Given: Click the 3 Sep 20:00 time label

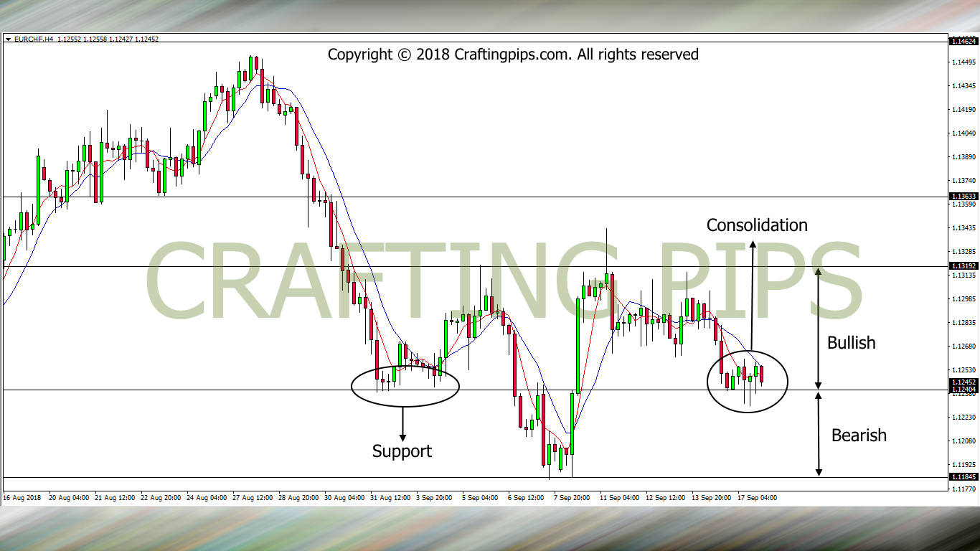Looking at the screenshot, I should click(434, 497).
